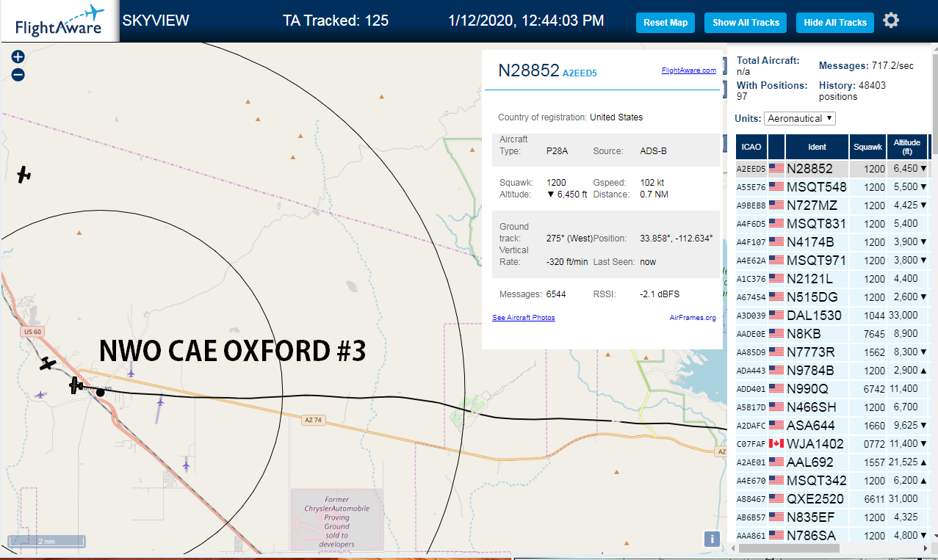The image size is (938, 560).
Task: Click the TA Tracked: 125 text
Action: click(x=336, y=21)
